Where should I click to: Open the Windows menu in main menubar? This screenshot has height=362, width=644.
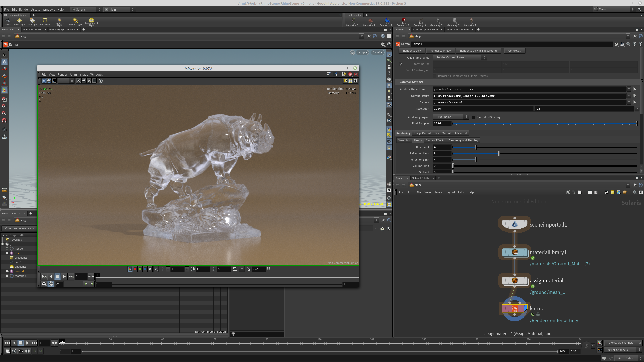coord(49,9)
